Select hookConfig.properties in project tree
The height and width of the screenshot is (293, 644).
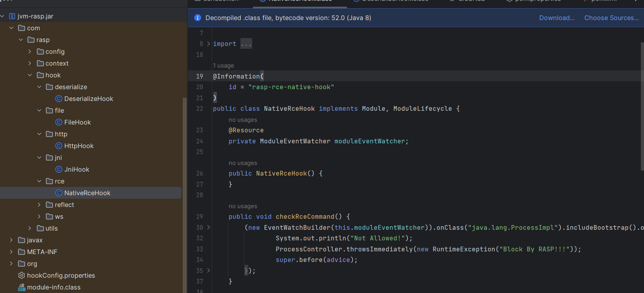(x=91, y=275)
